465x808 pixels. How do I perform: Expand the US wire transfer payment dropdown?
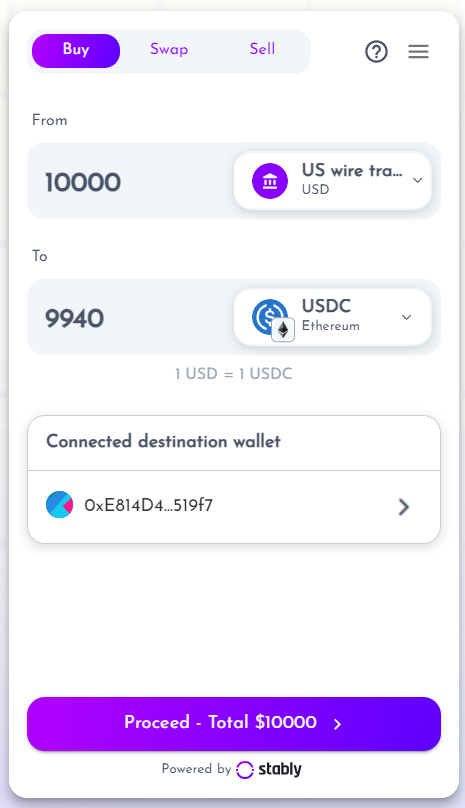click(x=333, y=180)
